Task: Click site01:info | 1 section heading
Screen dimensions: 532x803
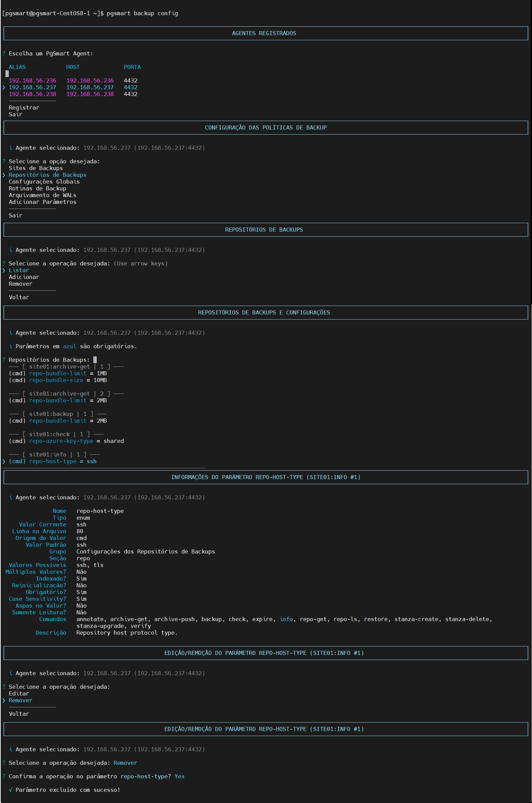Action: click(54, 454)
